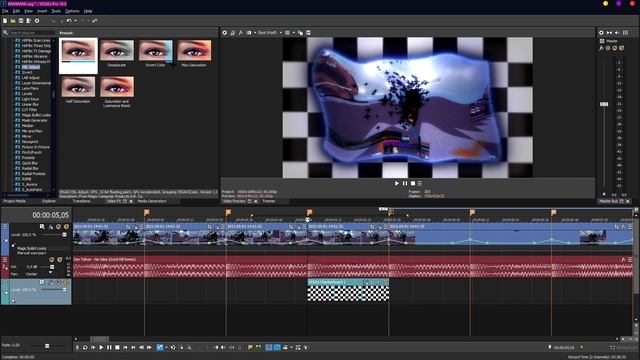Go to start of project

tap(125, 347)
